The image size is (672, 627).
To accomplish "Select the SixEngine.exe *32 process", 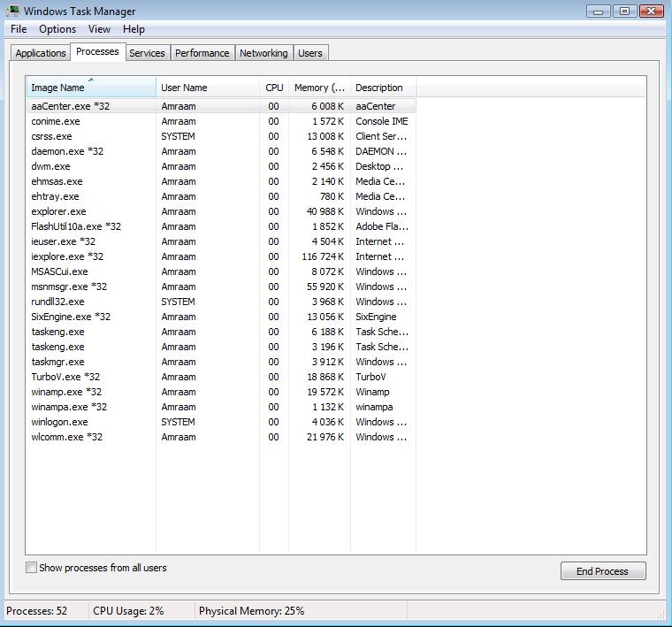I will [221, 317].
